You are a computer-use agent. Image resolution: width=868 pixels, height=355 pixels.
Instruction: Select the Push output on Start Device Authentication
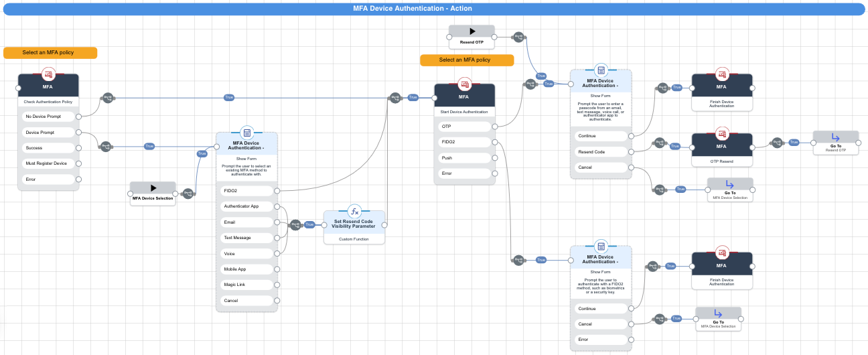[465, 157]
